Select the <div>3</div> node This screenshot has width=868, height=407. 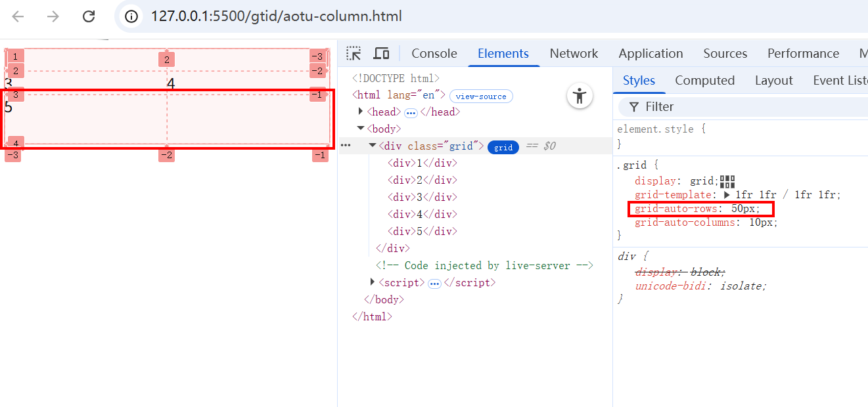[x=422, y=197]
